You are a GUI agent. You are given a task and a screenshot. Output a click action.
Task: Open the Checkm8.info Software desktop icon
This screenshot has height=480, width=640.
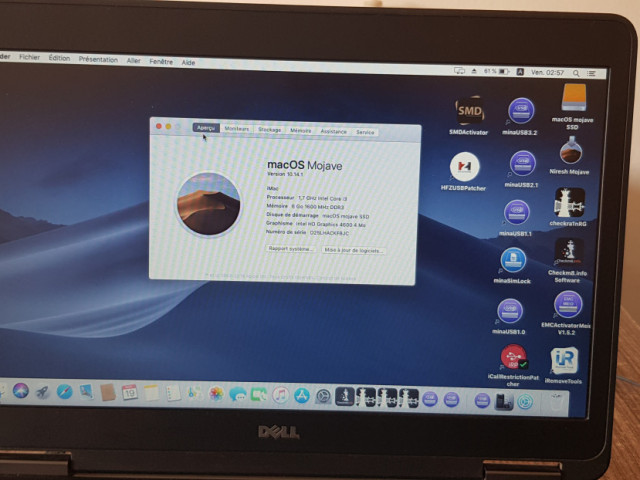[x=569, y=252]
